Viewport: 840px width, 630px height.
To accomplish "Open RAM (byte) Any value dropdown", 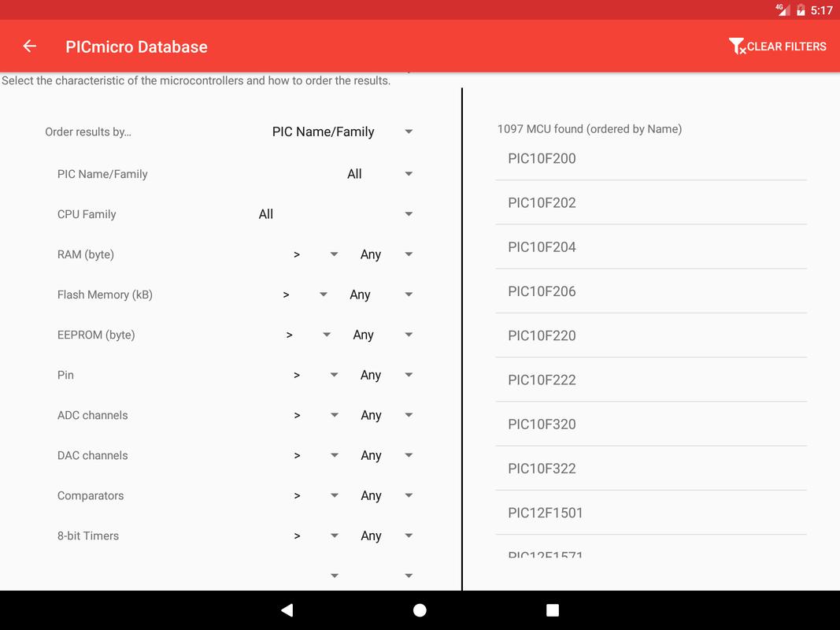I will 386,254.
